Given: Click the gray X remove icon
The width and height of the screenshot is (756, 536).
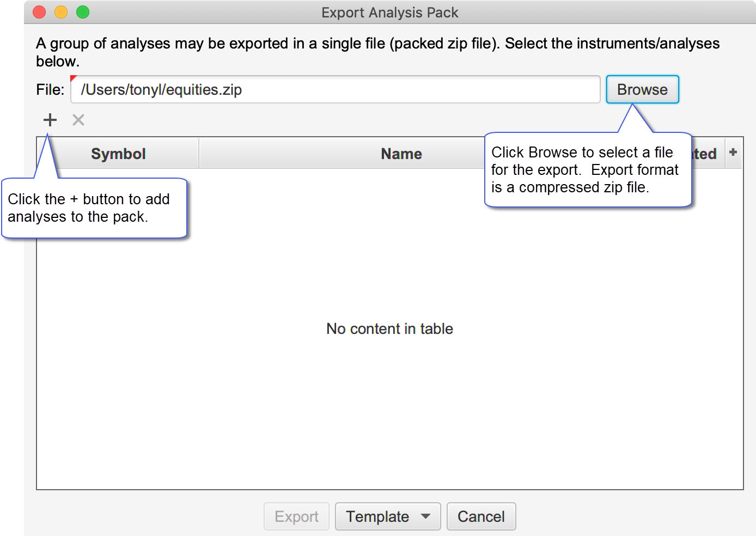Looking at the screenshot, I should [x=78, y=120].
